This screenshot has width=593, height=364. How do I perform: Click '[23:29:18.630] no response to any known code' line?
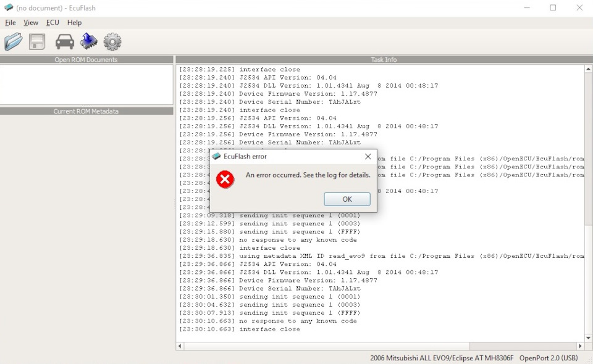[x=267, y=240]
